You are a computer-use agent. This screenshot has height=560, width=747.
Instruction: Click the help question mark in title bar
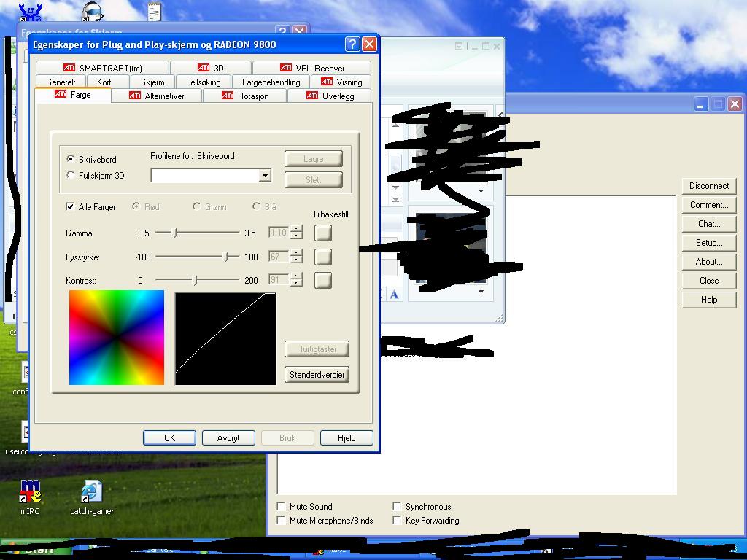coord(352,44)
